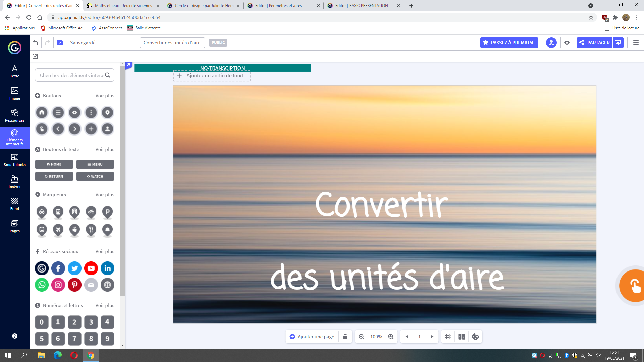Open the Texte panel in the sidebar

(x=15, y=71)
